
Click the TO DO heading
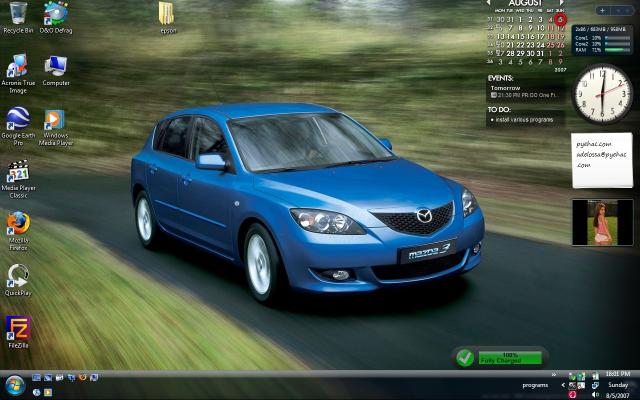coord(499,109)
